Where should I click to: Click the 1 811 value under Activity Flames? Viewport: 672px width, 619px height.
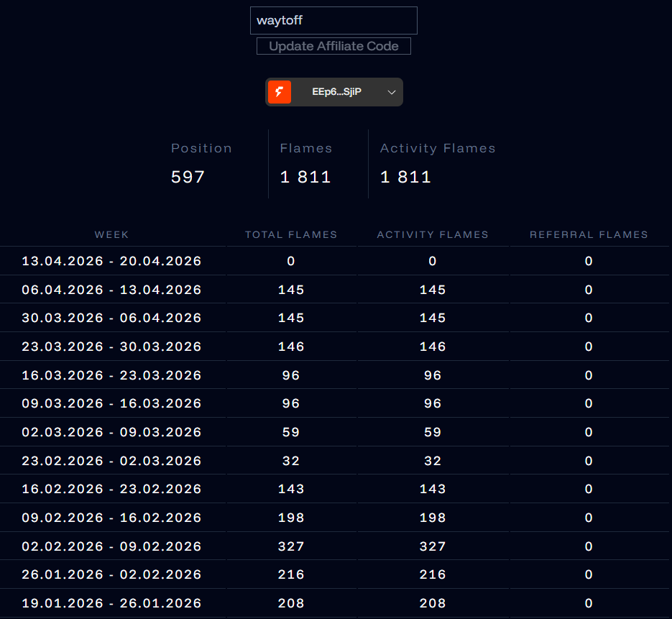(405, 177)
